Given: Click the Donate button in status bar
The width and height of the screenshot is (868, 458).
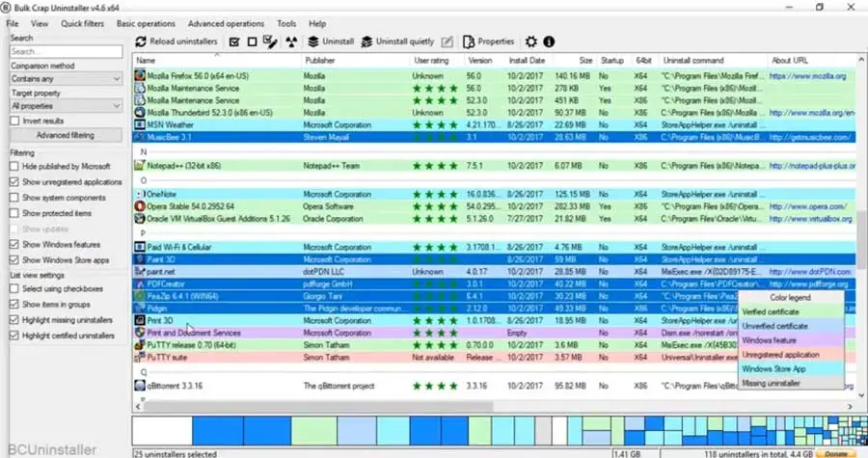Looking at the screenshot, I should click(836, 454).
